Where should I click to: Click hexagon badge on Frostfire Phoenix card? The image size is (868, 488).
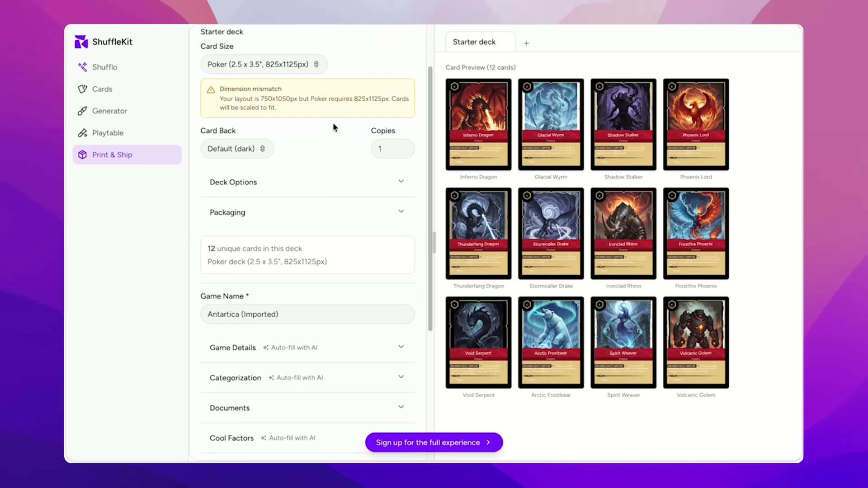672,196
